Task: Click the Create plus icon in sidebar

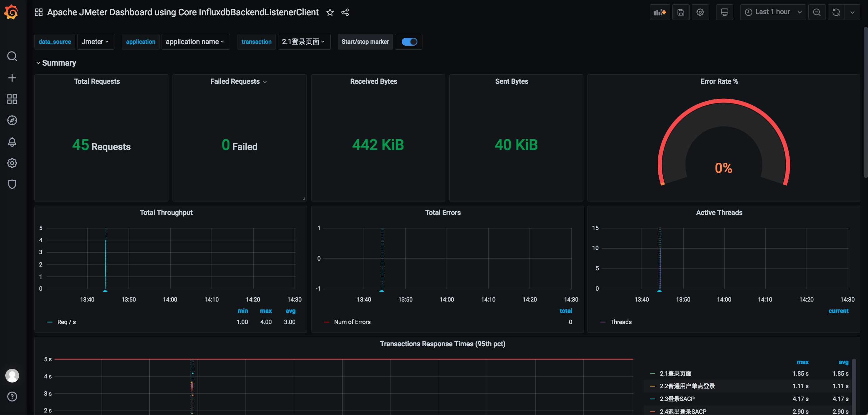Action: click(12, 78)
